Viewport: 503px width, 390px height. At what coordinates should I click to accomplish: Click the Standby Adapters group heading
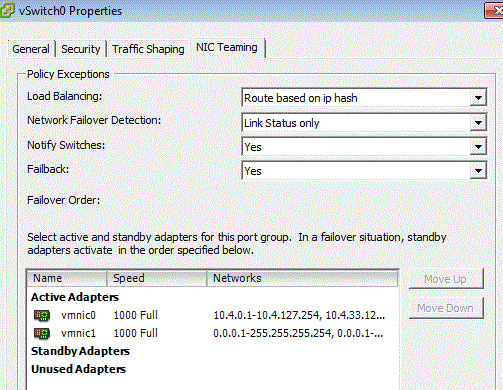(x=80, y=351)
